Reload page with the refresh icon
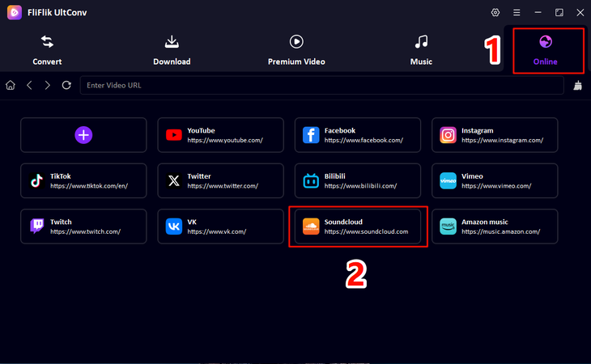The image size is (591, 364). point(66,85)
